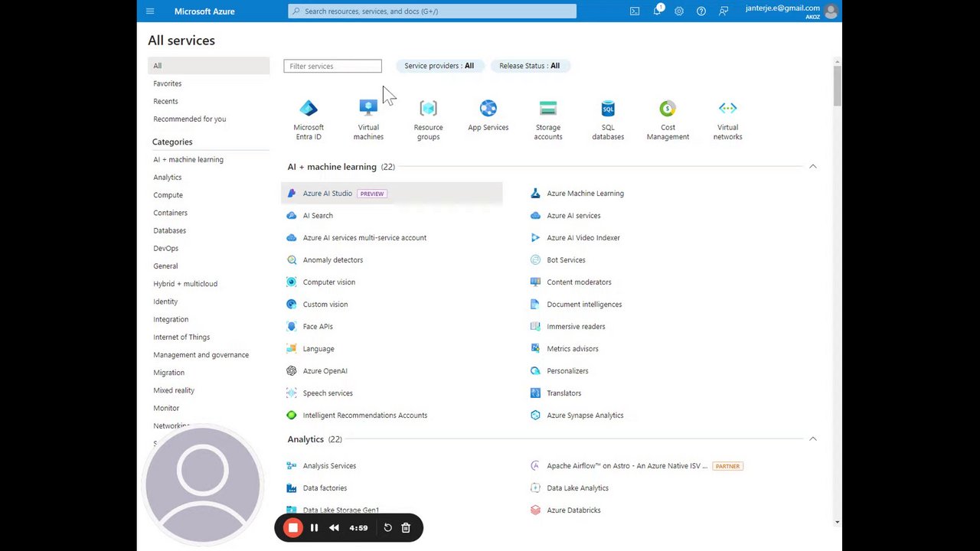Click the scrollbar down arrow
The image size is (980, 551).
(837, 522)
